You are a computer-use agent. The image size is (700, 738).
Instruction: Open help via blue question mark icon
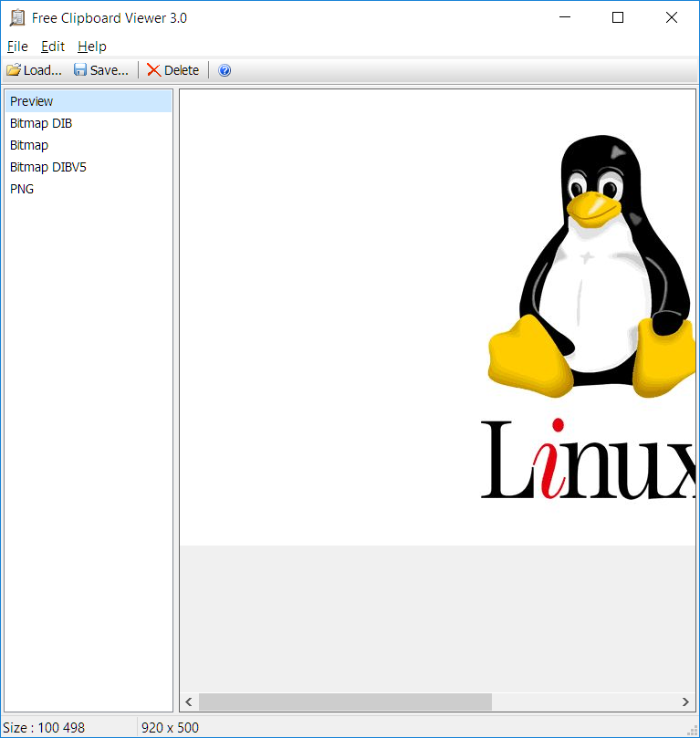(x=225, y=70)
